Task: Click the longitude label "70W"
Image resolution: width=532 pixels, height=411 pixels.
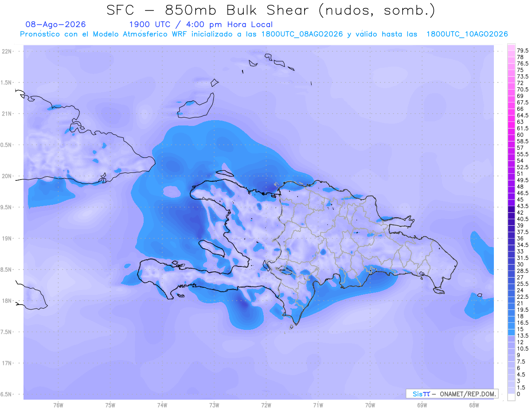Action: 370,405
